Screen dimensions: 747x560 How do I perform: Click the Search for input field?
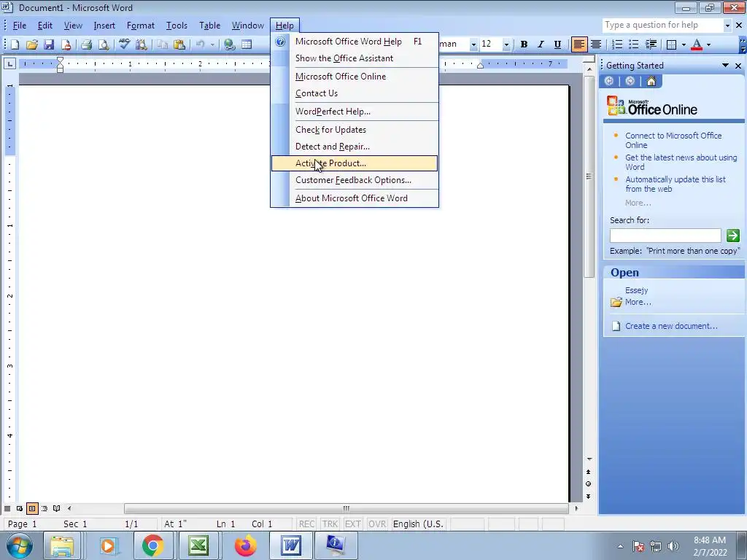pyautogui.click(x=665, y=236)
